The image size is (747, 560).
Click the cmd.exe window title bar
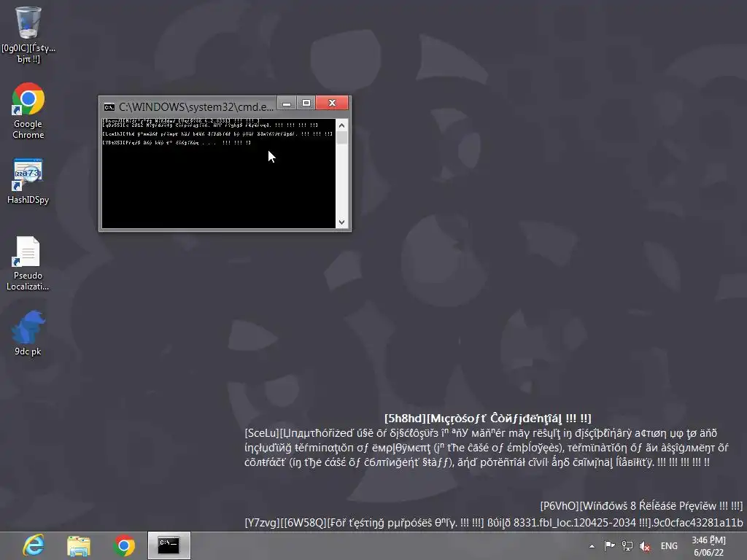[x=196, y=106]
